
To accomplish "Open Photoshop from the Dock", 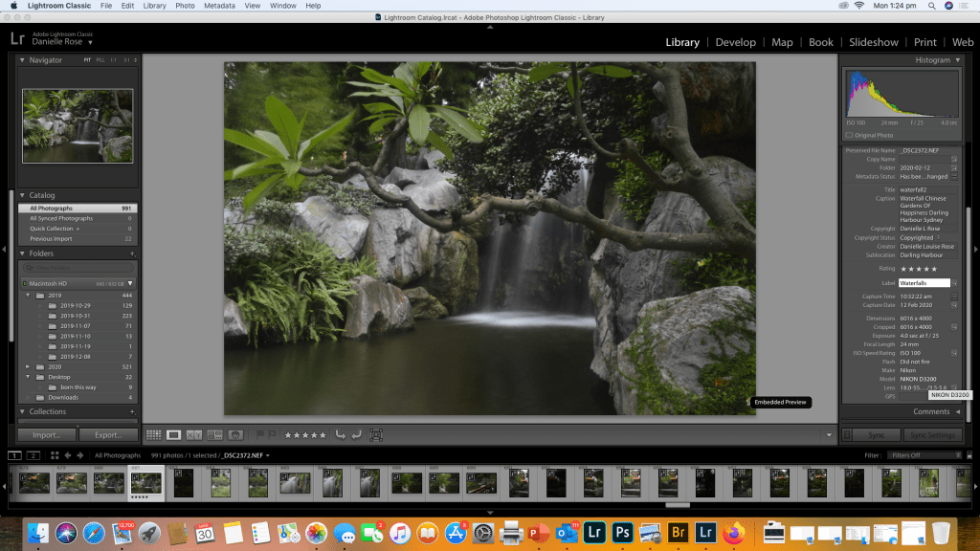I will coord(622,532).
